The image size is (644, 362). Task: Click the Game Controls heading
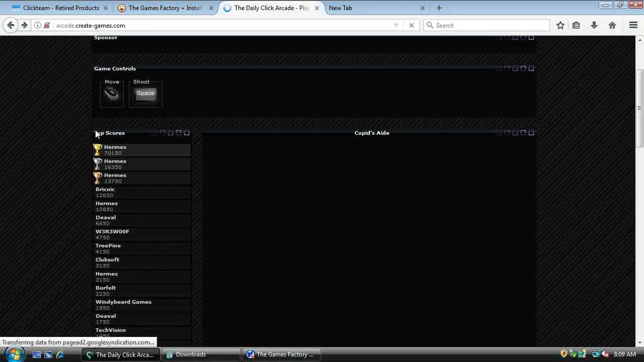click(115, 68)
